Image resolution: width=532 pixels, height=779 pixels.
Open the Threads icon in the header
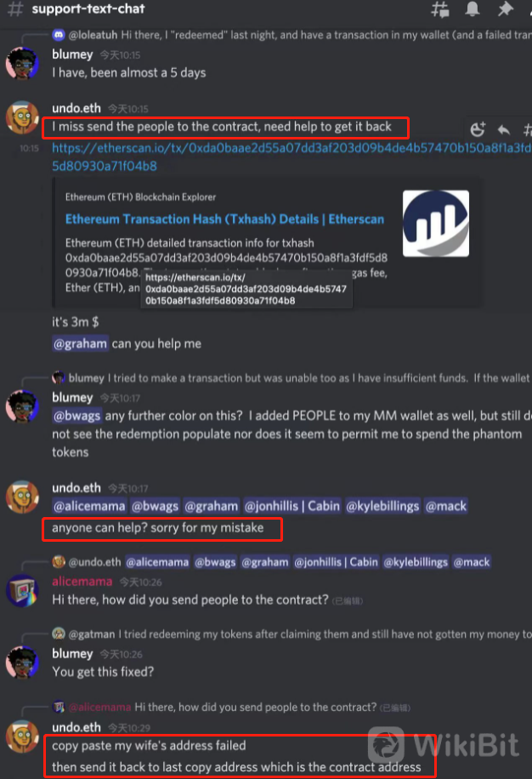click(x=439, y=9)
